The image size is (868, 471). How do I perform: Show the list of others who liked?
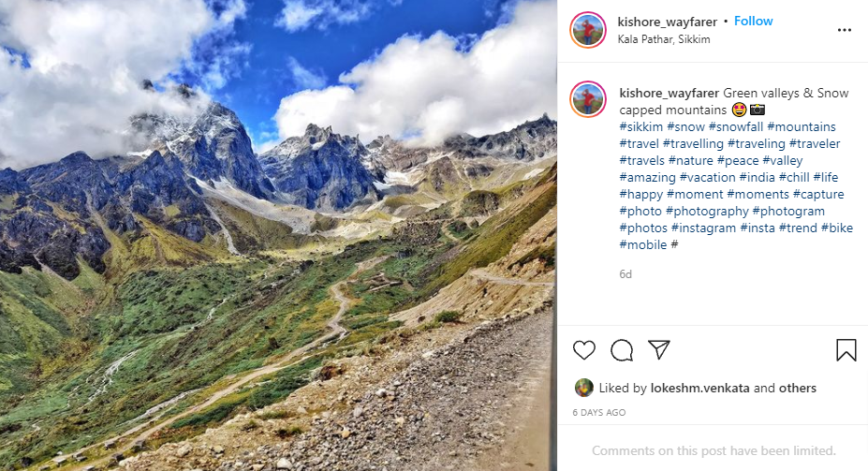797,388
